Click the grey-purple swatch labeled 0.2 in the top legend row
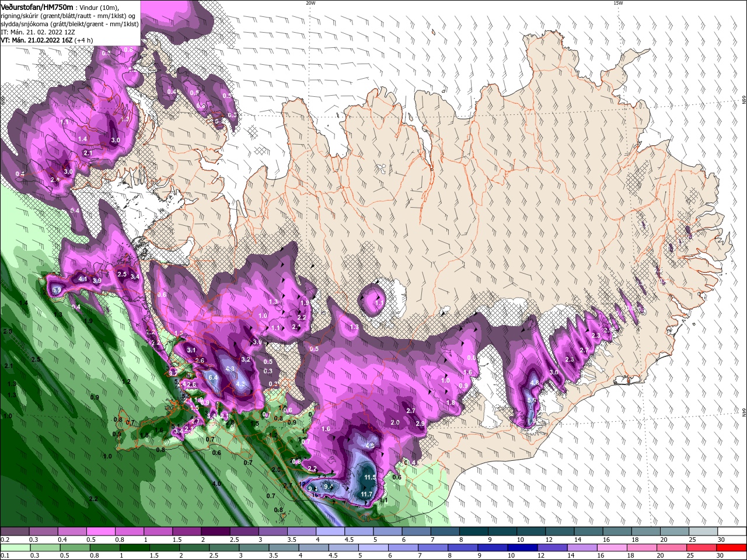The width and height of the screenshot is (747, 560). pos(15,531)
